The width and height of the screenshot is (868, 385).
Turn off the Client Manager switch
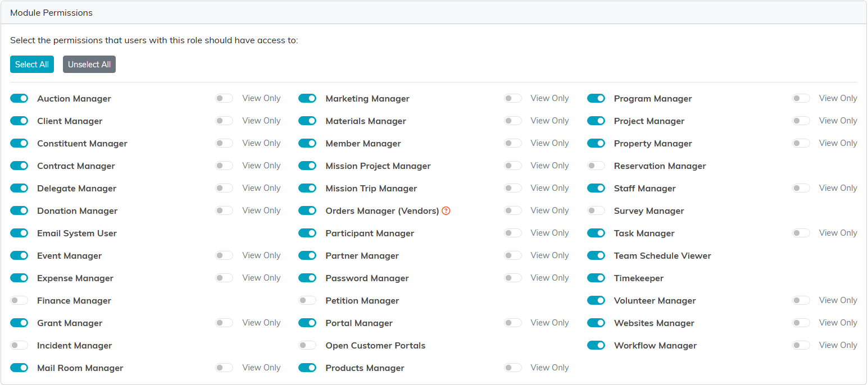19,121
